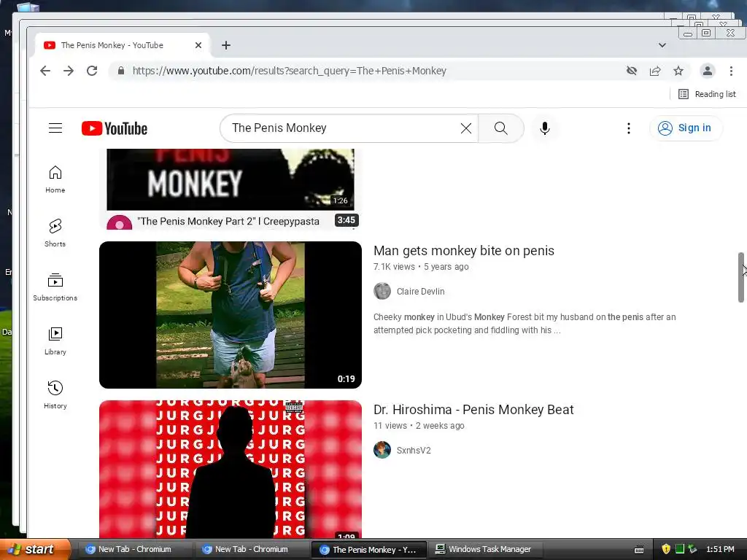Viewport: 747px width, 560px height.
Task: Open the YouTube hamburger guide menu
Action: tap(55, 128)
